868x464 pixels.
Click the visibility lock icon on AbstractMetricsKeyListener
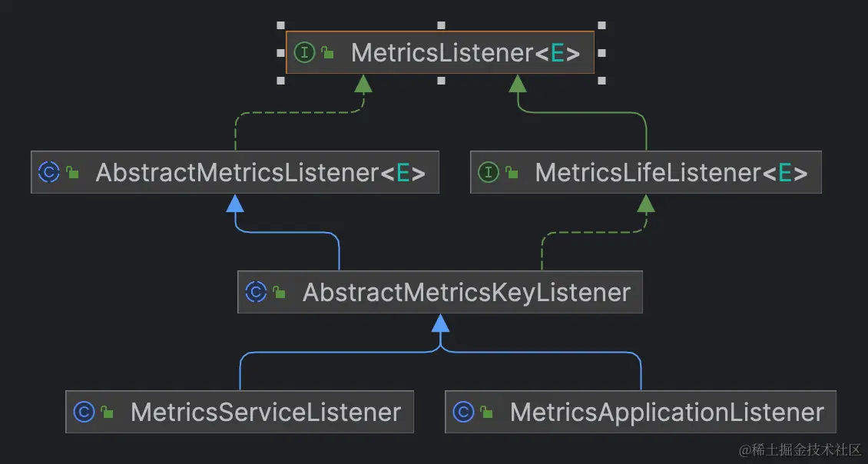tap(278, 292)
